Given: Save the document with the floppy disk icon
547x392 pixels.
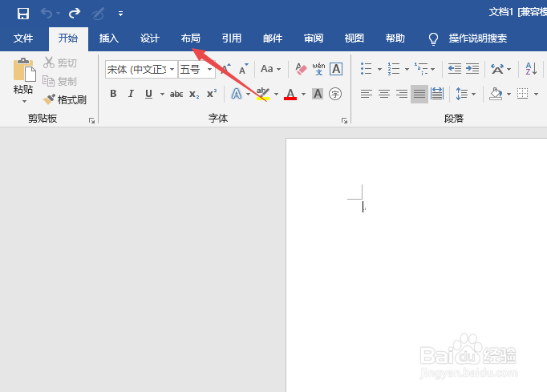Looking at the screenshot, I should [23, 14].
